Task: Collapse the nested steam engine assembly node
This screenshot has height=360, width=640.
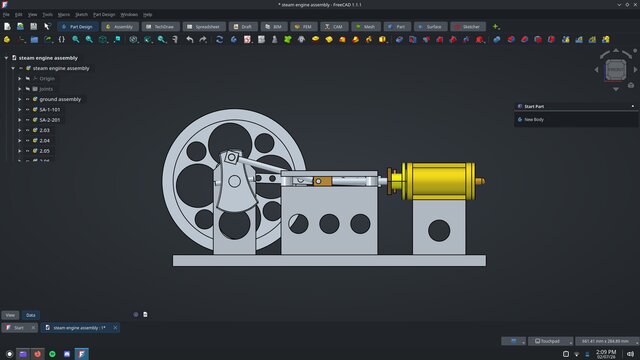Action: tap(13, 68)
